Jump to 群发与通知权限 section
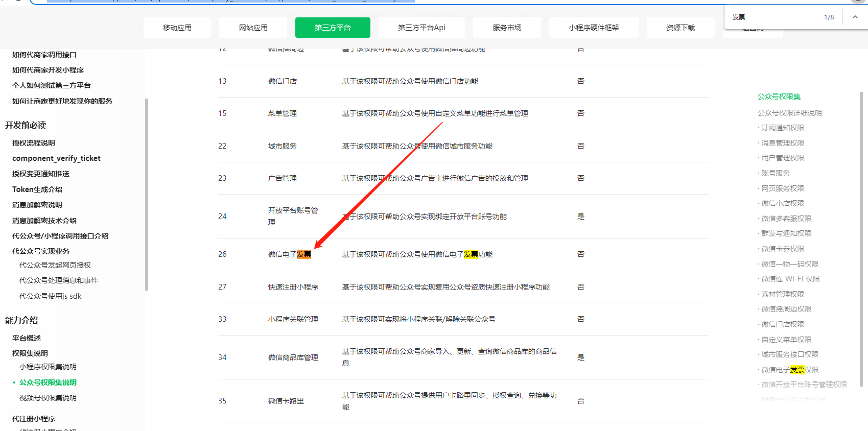This screenshot has height=431, width=868. 786,233
